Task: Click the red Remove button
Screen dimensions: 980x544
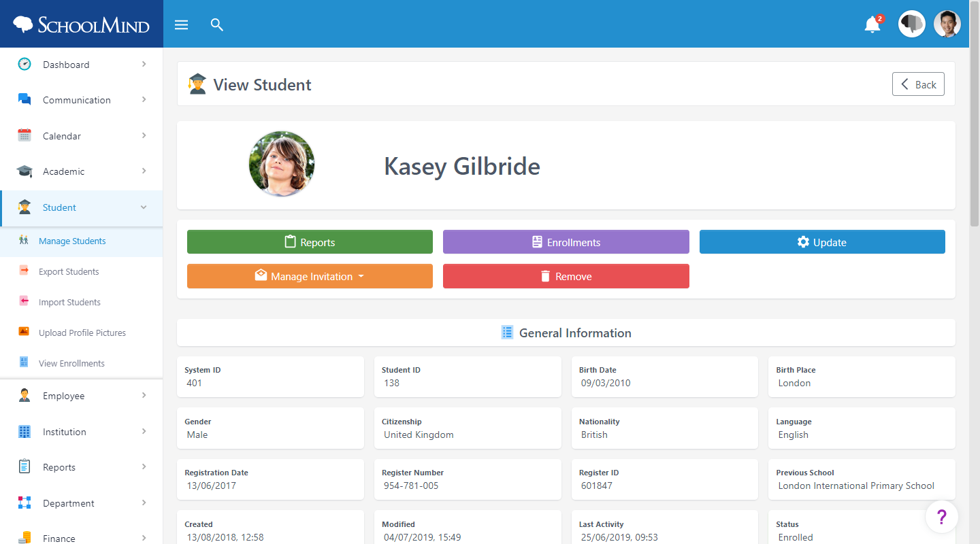Action: click(566, 276)
